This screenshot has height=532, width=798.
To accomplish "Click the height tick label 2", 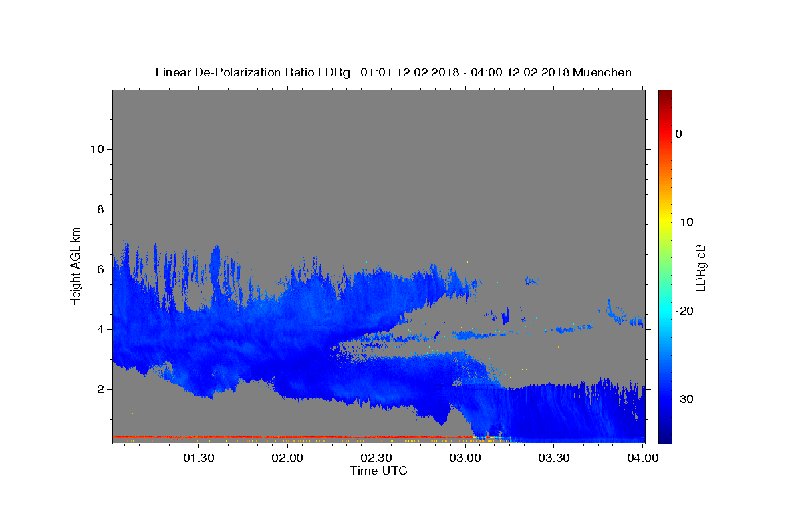I will tap(100, 389).
